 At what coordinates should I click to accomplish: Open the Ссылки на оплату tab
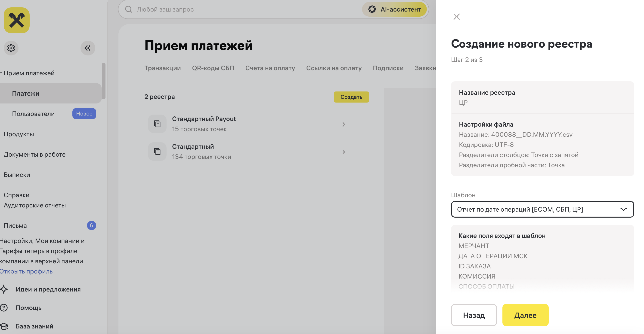coord(334,68)
